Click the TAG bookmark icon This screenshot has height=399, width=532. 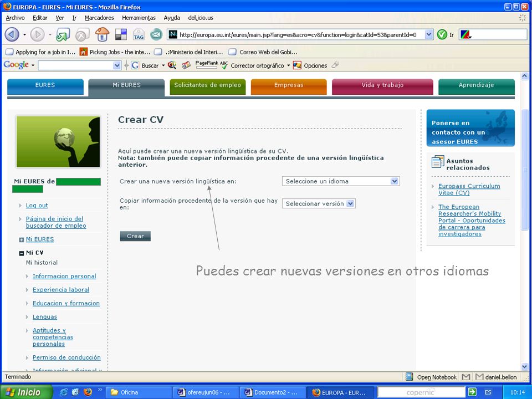click(139, 34)
